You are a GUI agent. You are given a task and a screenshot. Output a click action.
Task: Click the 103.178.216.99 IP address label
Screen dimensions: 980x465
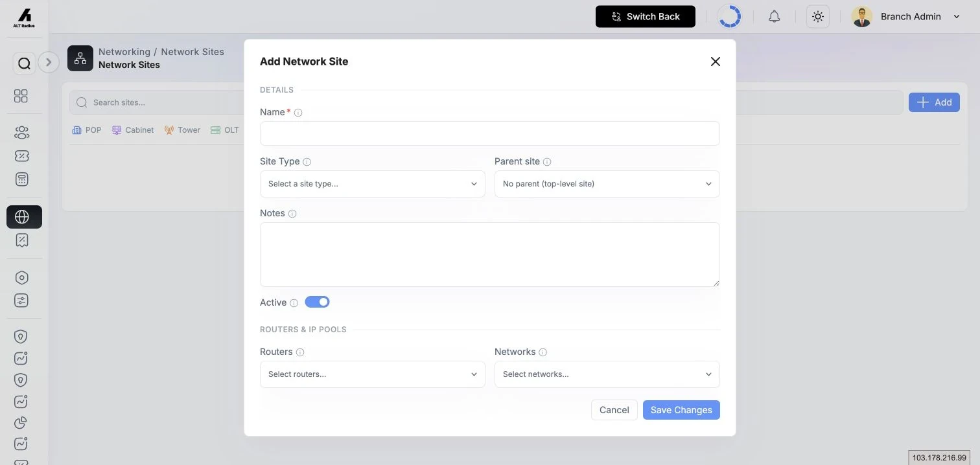[939, 458]
